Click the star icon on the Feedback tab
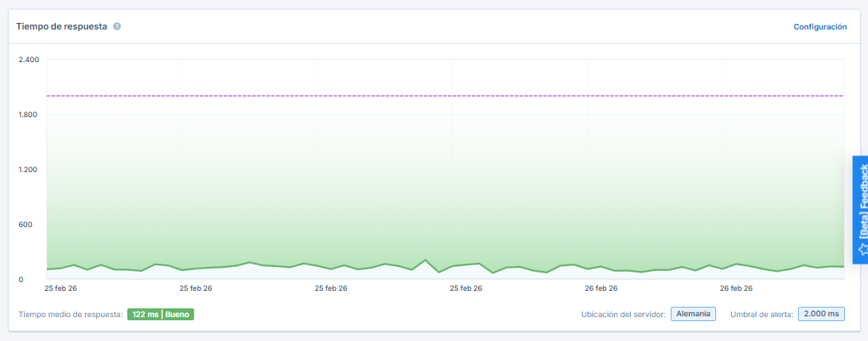 [x=862, y=249]
